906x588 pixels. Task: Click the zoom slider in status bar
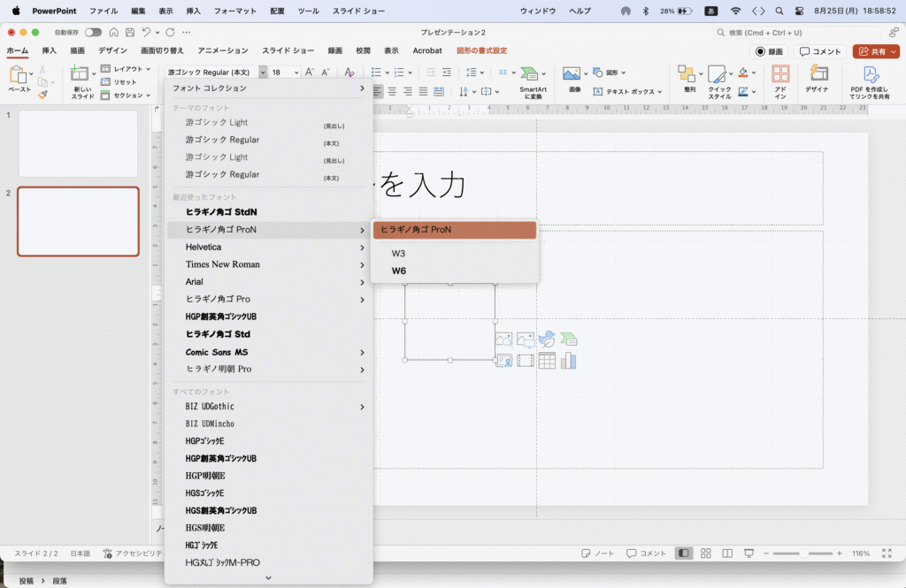coord(804,554)
